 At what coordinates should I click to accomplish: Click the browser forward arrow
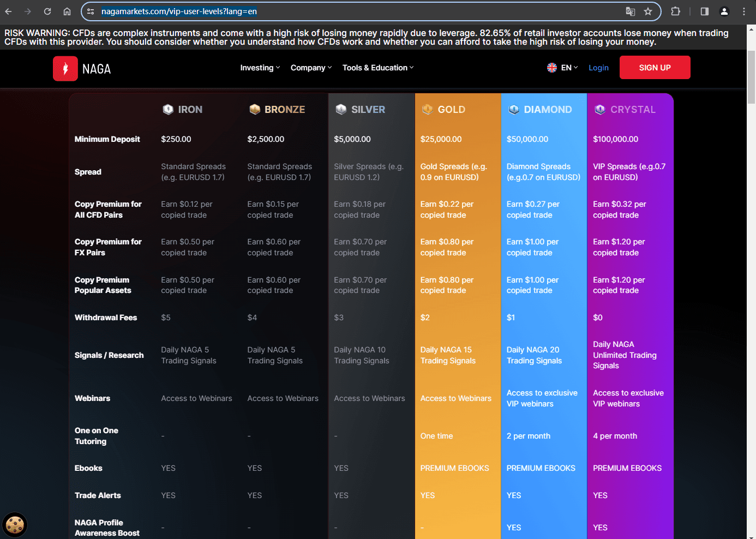coord(28,11)
